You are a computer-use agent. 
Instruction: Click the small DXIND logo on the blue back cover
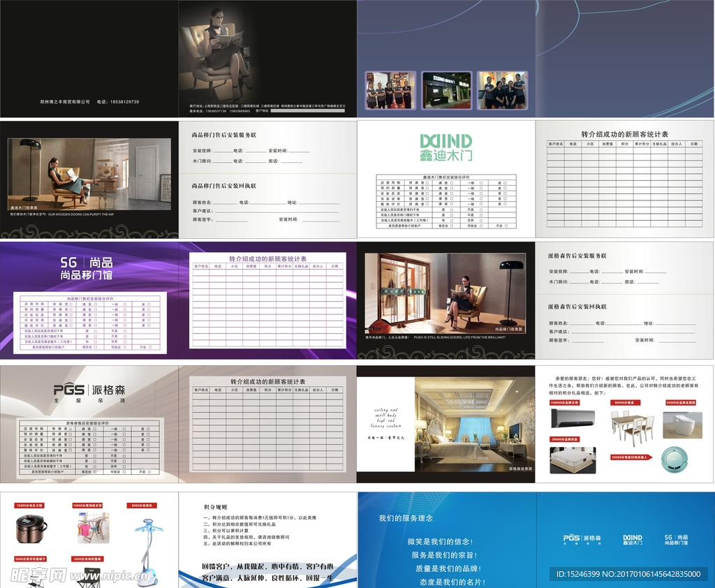tap(633, 540)
